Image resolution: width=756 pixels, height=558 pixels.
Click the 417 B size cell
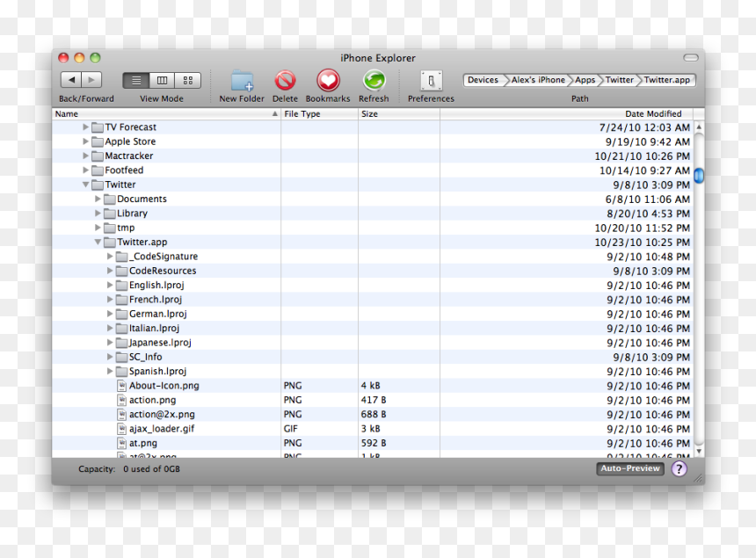tap(374, 400)
